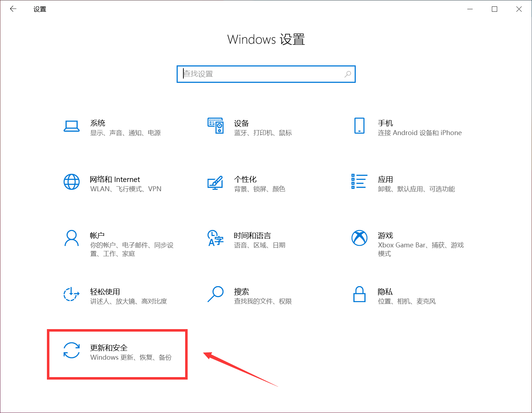Click the Windows 更新、恢复、备份 subtitle link

(130, 358)
